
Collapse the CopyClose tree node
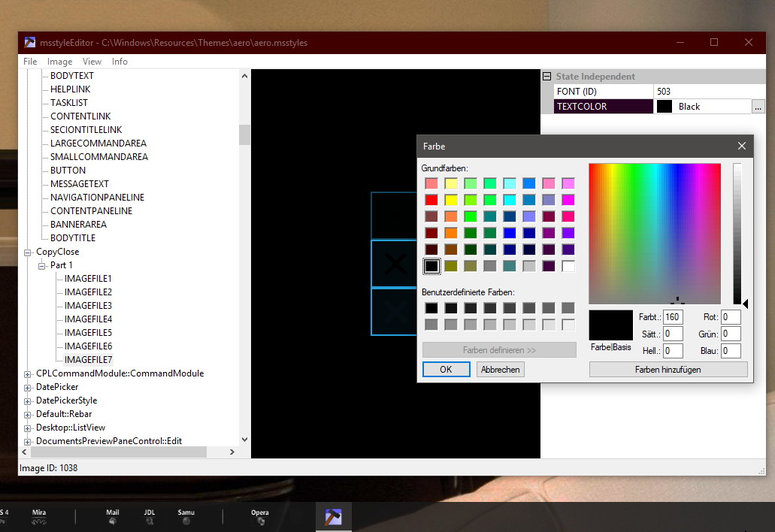[28, 252]
